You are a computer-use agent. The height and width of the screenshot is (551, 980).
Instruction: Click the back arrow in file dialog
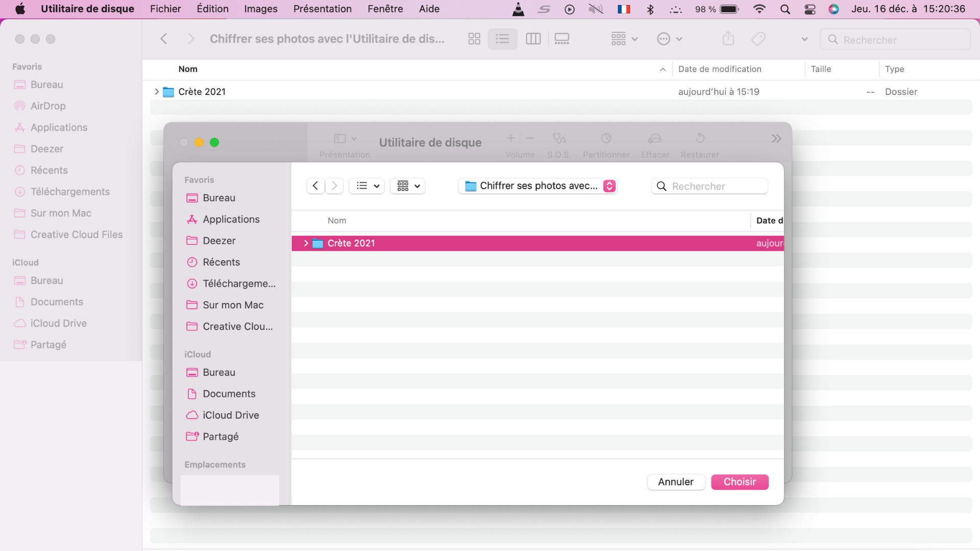(315, 186)
